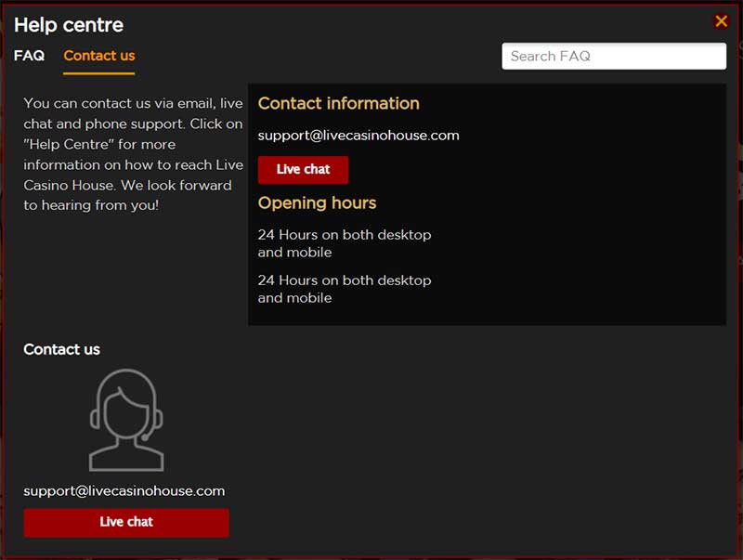
Task: Click Live chat button under headset icon
Action: pyautogui.click(x=126, y=523)
